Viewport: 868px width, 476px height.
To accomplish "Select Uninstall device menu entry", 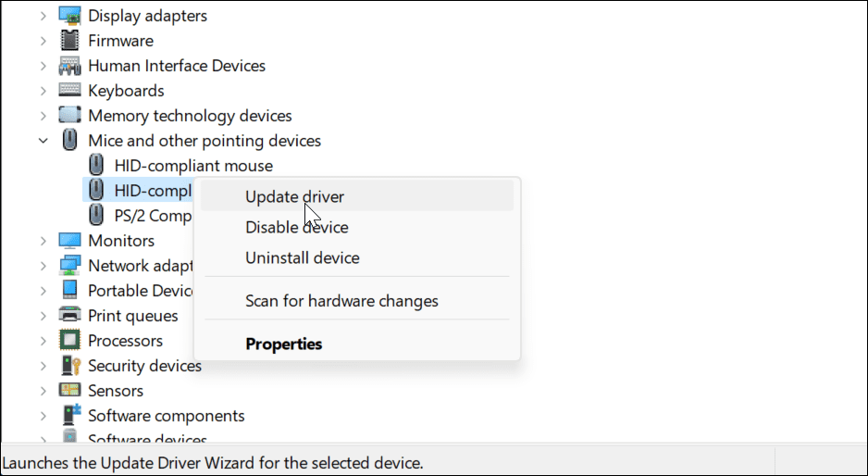I will pyautogui.click(x=302, y=257).
